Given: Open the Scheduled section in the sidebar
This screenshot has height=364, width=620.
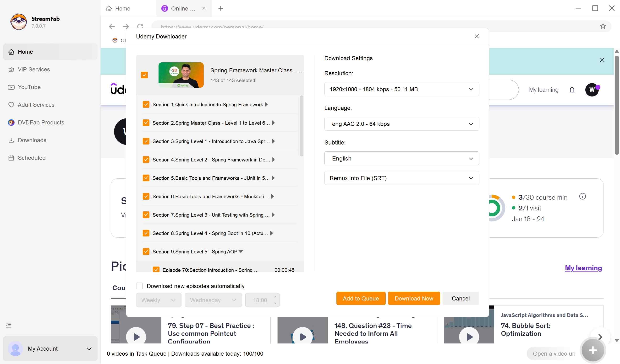Looking at the screenshot, I should click(x=32, y=158).
